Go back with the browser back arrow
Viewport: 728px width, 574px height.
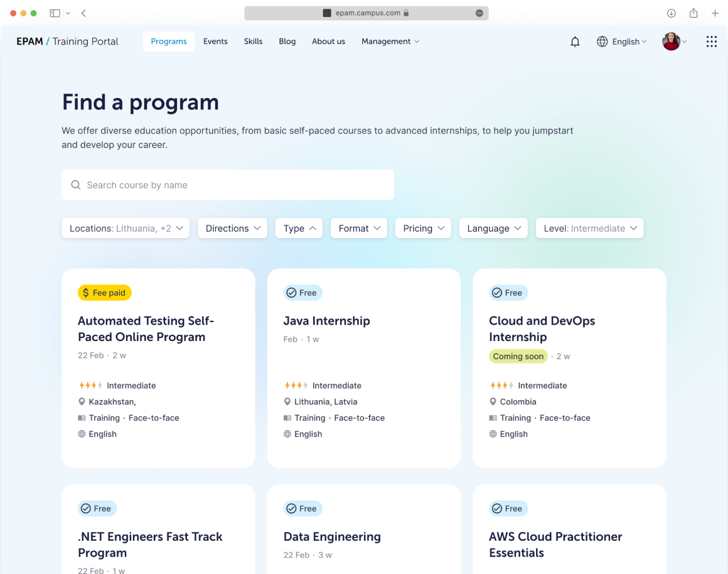(x=83, y=13)
